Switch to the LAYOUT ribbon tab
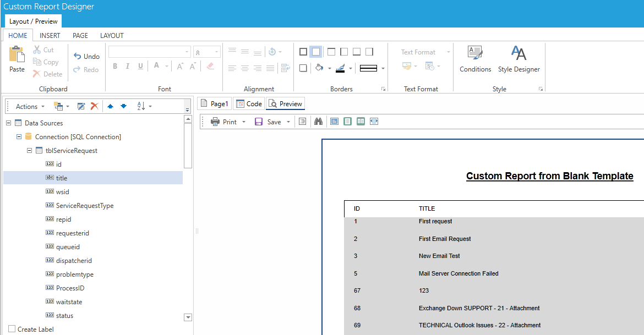 (x=112, y=35)
